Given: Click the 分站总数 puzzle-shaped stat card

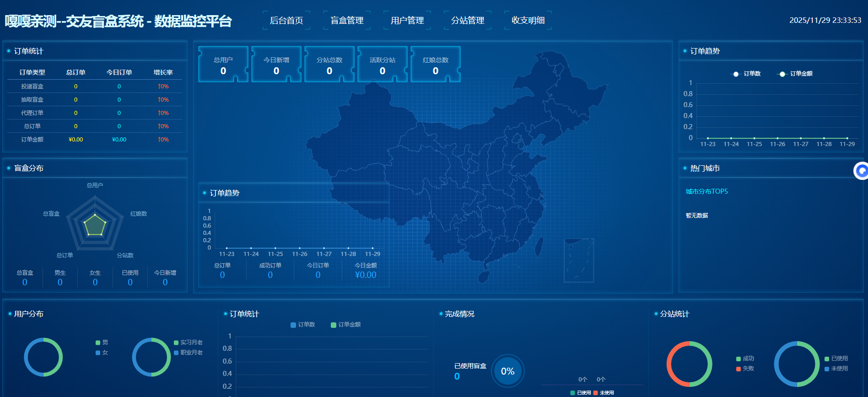Looking at the screenshot, I should 329,65.
